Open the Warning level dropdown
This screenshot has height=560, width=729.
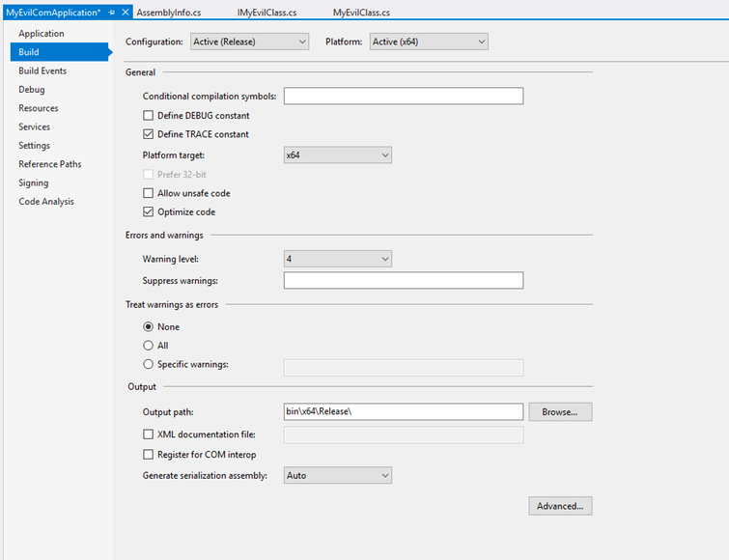[x=338, y=259]
